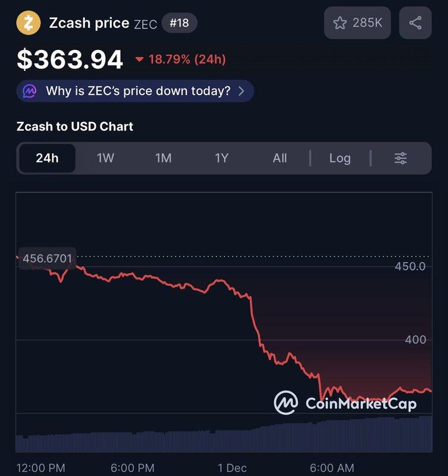Viewport: 448px width, 476px height.
Task: Toggle the Log scale option
Action: 340,158
